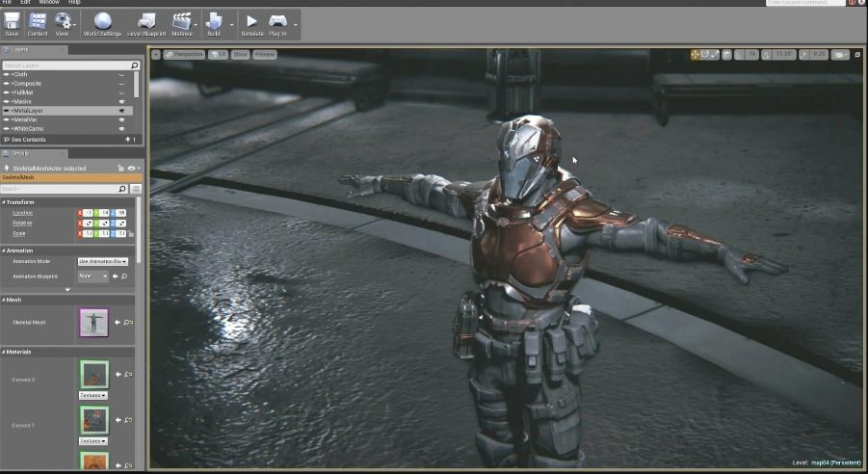Open the Content browser from the toolbar
The height and width of the screenshot is (474, 868).
pyautogui.click(x=37, y=24)
